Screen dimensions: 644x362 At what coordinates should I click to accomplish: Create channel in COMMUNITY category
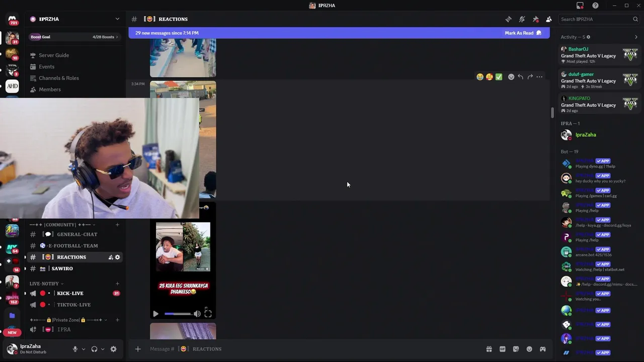click(117, 225)
